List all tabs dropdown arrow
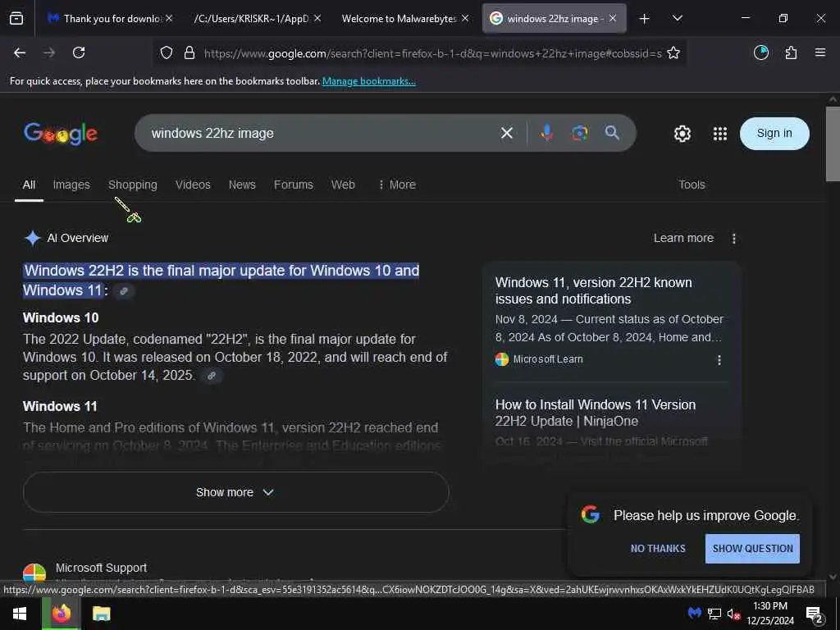Screen dimensions: 840x630 (x=677, y=18)
